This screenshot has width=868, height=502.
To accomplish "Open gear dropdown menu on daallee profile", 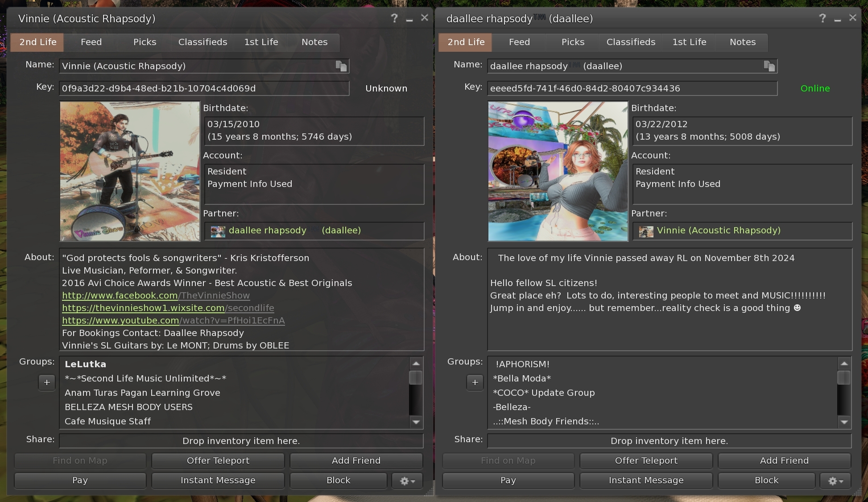I will [835, 481].
